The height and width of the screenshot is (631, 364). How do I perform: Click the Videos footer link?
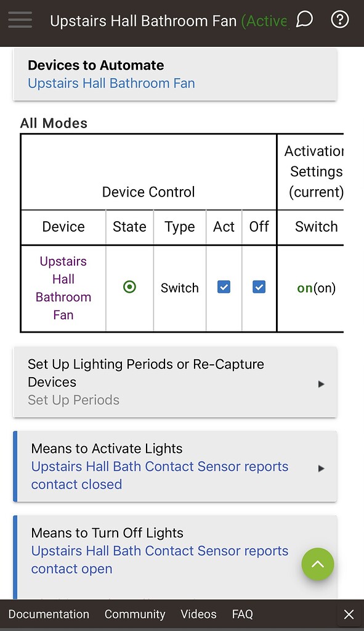tap(198, 614)
